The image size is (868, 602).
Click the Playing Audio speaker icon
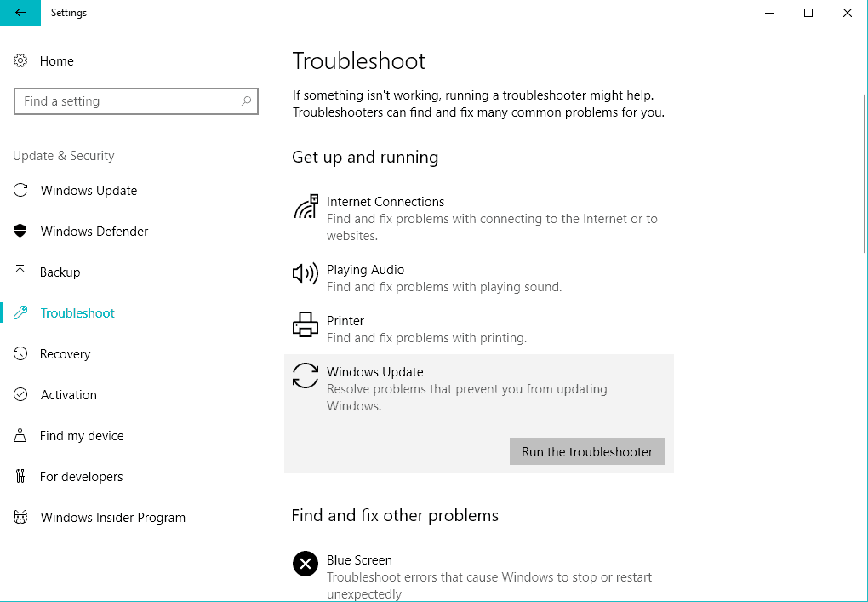[305, 273]
